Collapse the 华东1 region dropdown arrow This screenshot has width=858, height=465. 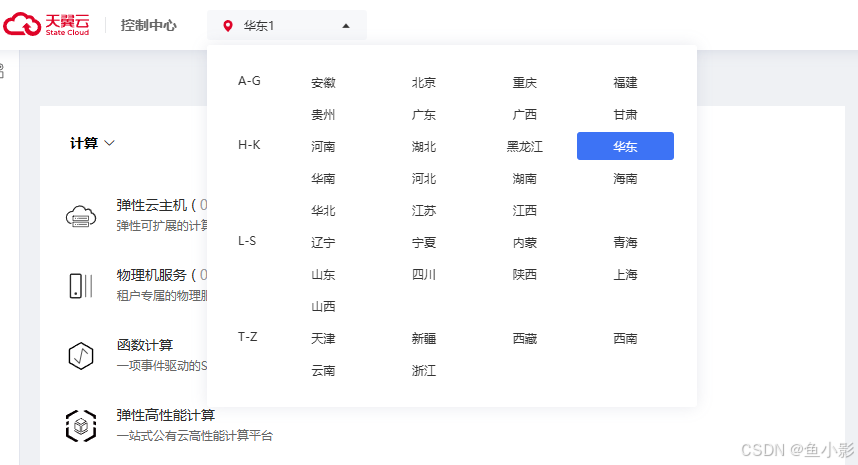tap(346, 26)
